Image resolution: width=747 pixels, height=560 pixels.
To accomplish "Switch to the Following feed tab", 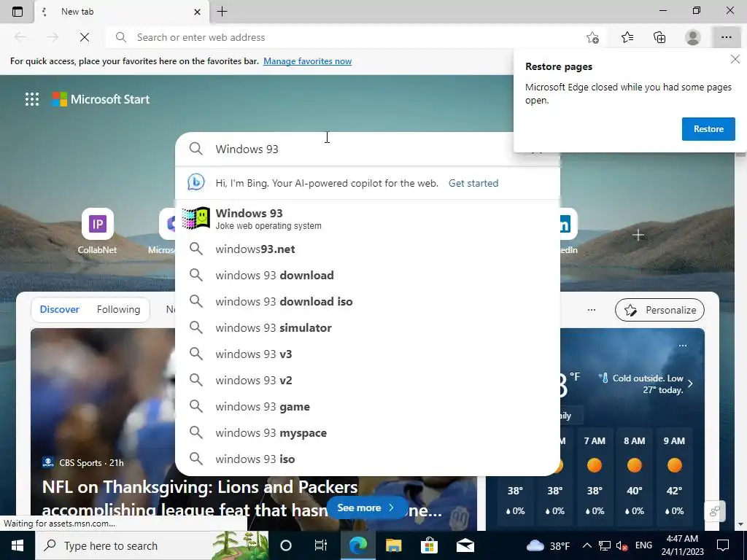I will [119, 309].
